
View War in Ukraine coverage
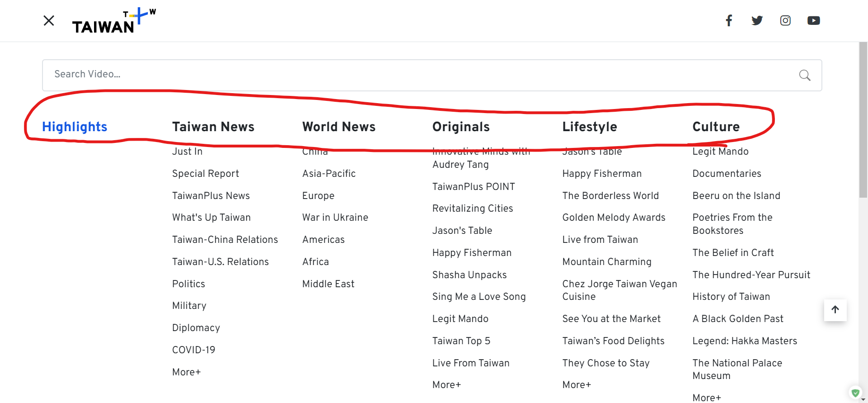point(335,217)
